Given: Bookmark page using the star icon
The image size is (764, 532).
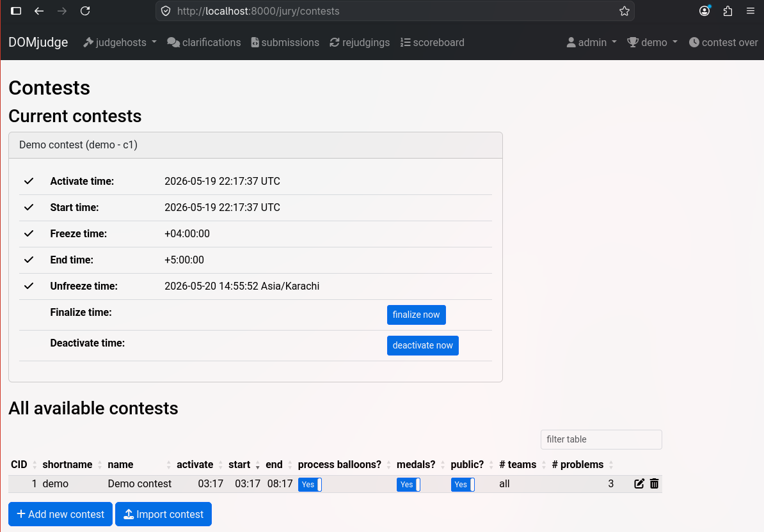Looking at the screenshot, I should coord(624,11).
